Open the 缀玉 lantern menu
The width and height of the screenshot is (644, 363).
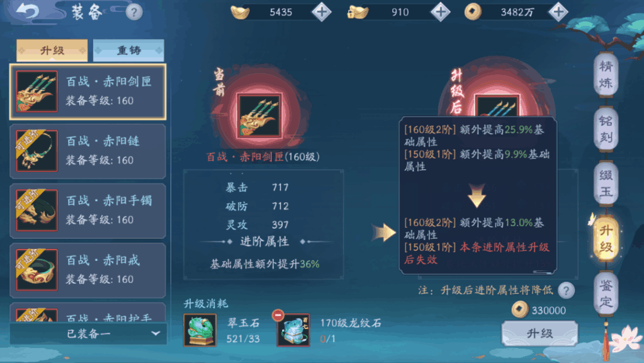click(x=606, y=183)
